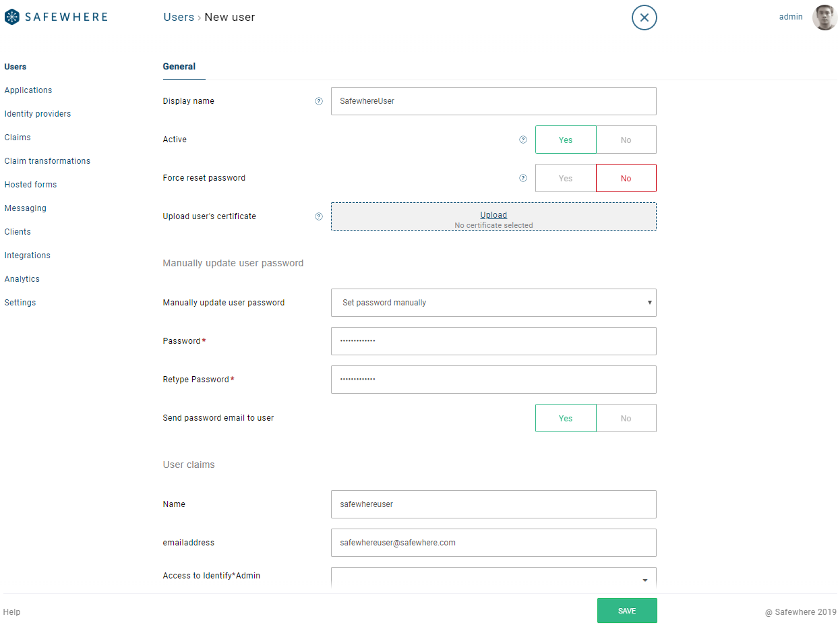Open the Manually update user password dropdown

point(493,303)
